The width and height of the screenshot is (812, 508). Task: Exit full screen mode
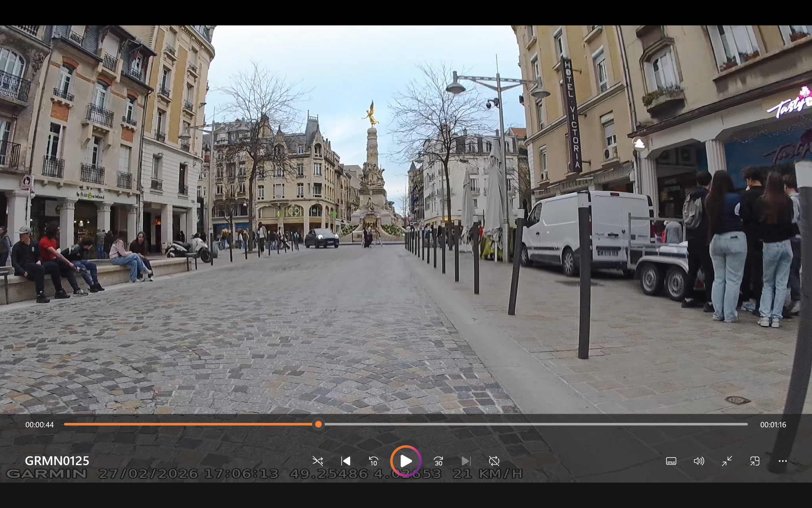(727, 461)
